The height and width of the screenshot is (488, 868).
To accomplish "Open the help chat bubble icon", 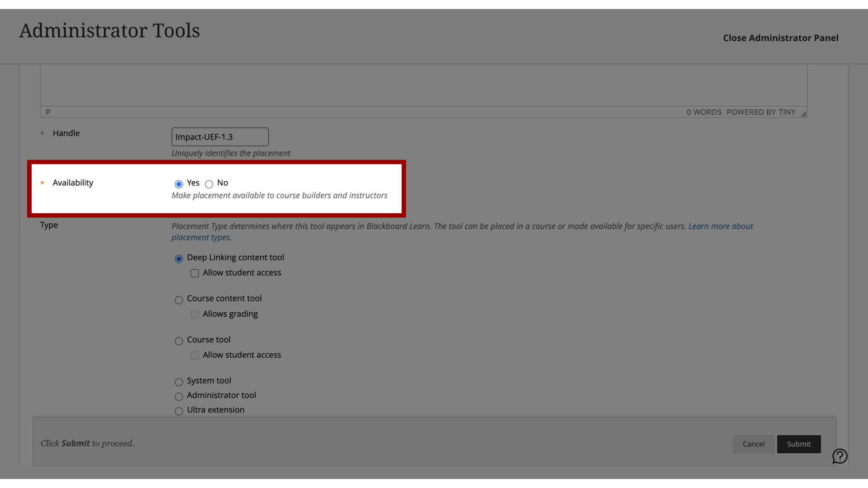I will (x=840, y=456).
